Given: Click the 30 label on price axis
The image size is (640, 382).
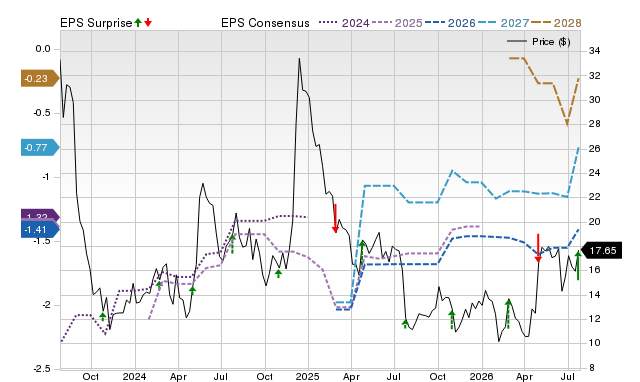Looking at the screenshot, I should coord(594,100).
